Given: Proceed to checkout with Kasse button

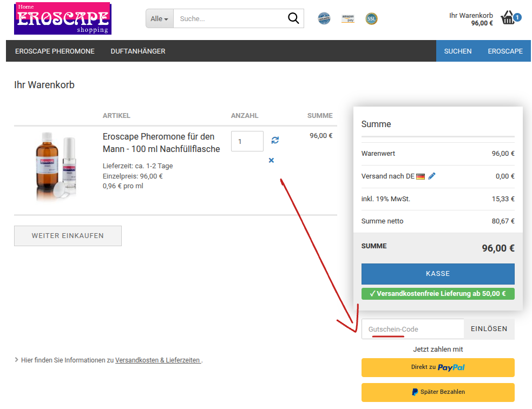Looking at the screenshot, I should click(438, 274).
